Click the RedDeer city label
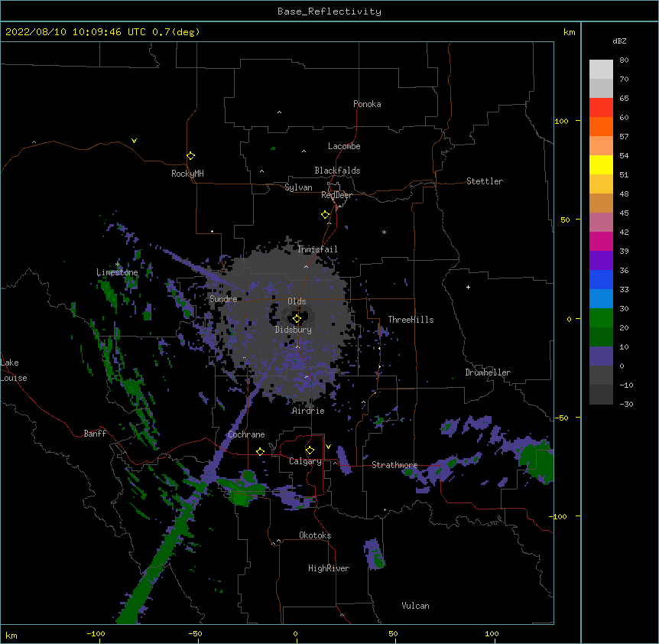 [x=336, y=195]
